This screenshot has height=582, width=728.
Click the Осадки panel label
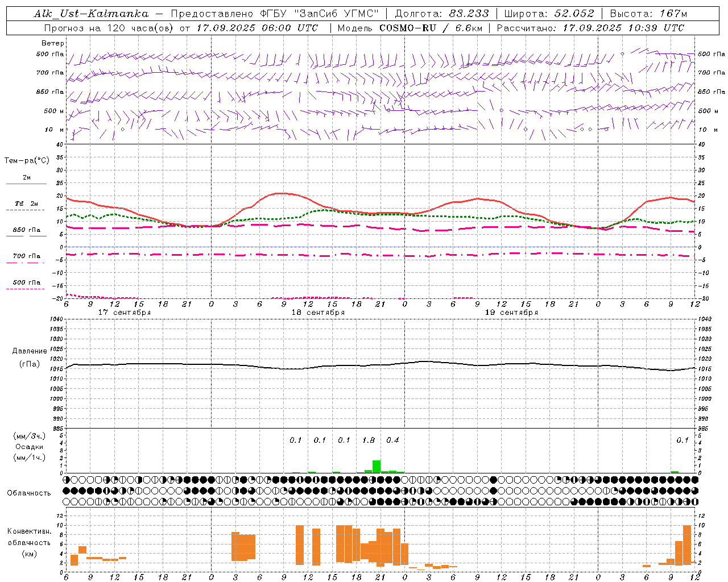(x=29, y=447)
